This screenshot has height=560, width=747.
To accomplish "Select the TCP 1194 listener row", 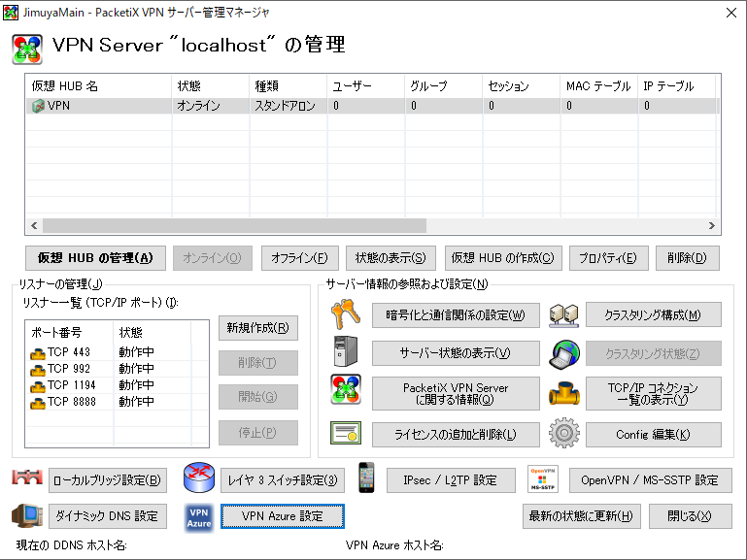I will tap(117, 385).
